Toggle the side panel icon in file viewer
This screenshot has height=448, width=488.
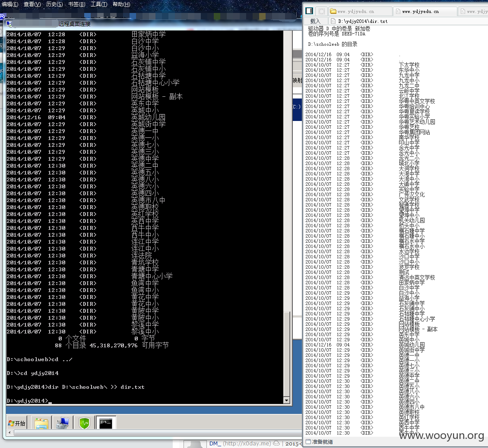(x=309, y=11)
